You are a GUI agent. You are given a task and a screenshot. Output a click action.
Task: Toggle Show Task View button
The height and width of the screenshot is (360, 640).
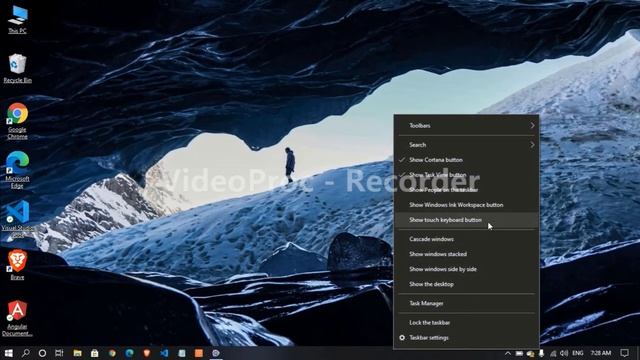click(x=466, y=175)
